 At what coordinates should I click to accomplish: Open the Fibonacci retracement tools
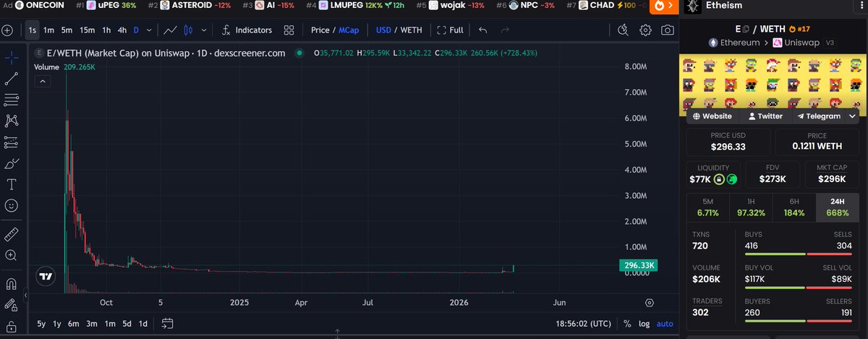click(x=11, y=100)
